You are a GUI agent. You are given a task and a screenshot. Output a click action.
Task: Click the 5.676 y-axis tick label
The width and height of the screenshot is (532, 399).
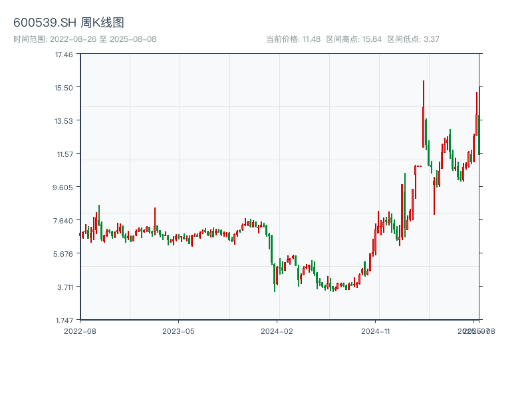pyautogui.click(x=64, y=254)
